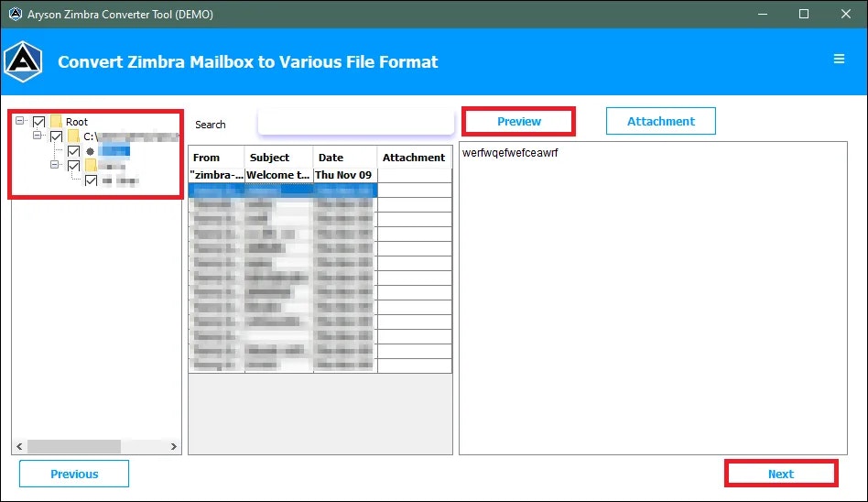
Task: Select the "zimbra-..." sender cell
Action: point(216,175)
